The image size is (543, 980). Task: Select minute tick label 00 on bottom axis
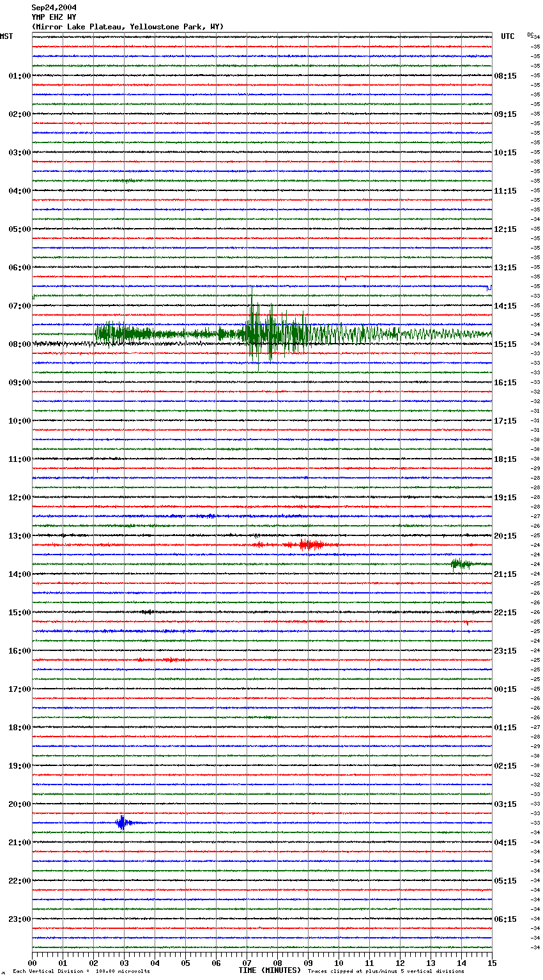pos(32,963)
